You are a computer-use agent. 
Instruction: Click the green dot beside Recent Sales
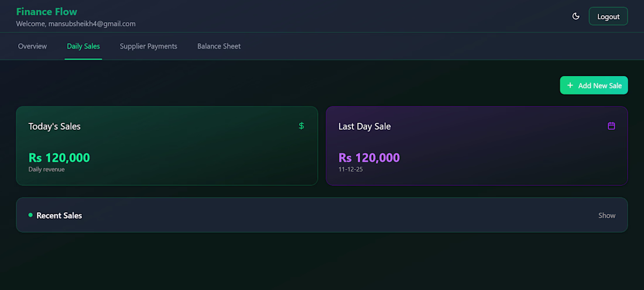click(x=30, y=215)
